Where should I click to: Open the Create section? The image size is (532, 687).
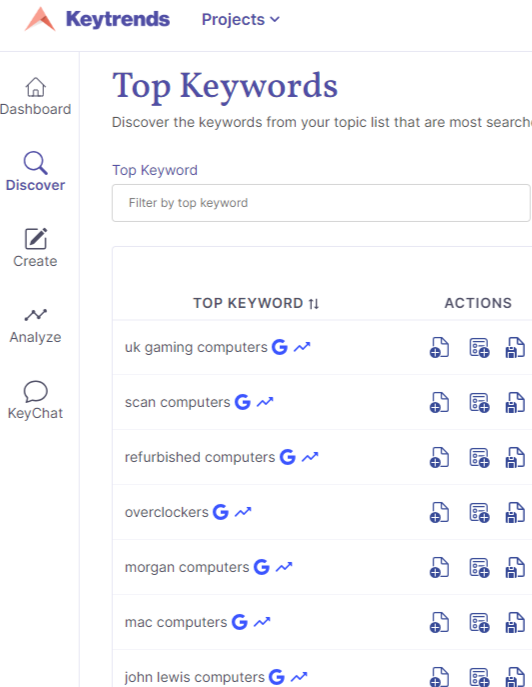(x=35, y=248)
